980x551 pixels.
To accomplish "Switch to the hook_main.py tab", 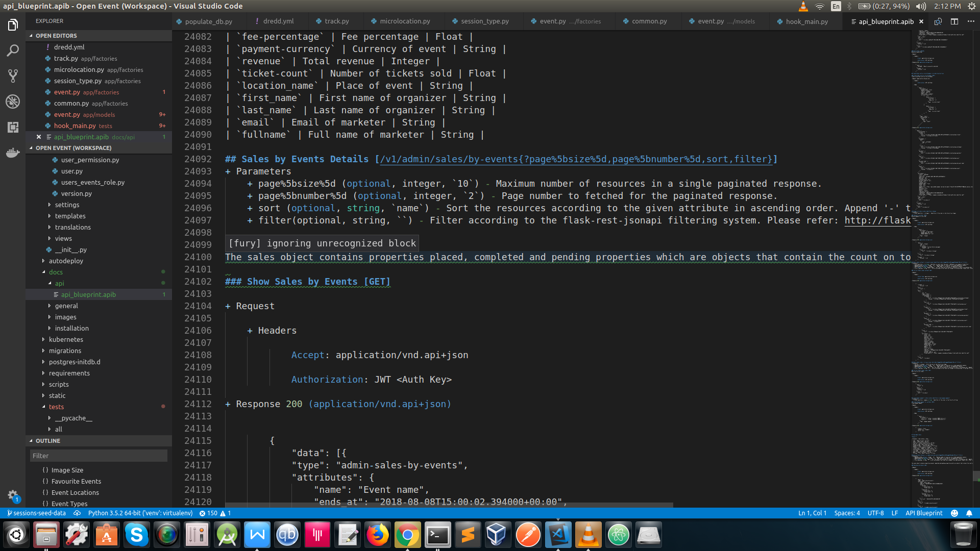I will click(806, 21).
